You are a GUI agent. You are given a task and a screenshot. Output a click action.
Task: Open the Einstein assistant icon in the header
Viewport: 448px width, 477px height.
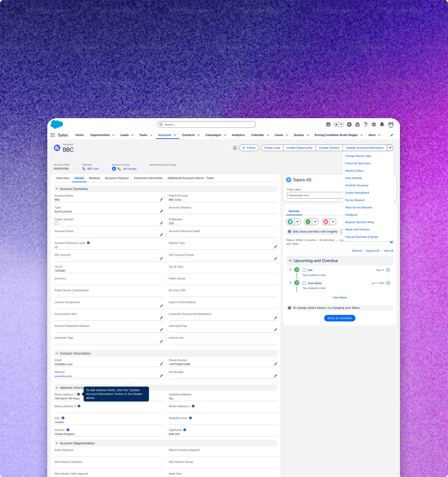(328, 124)
